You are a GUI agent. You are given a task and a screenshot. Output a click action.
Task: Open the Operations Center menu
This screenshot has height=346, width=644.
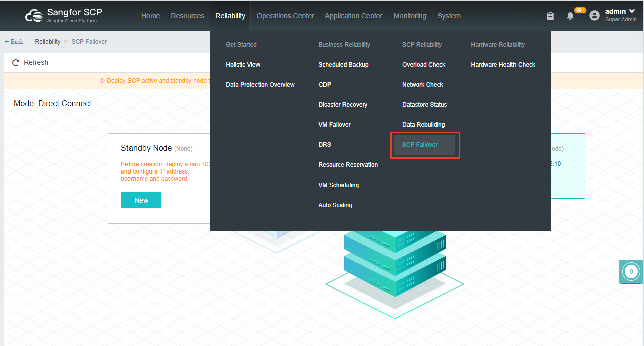tap(285, 16)
